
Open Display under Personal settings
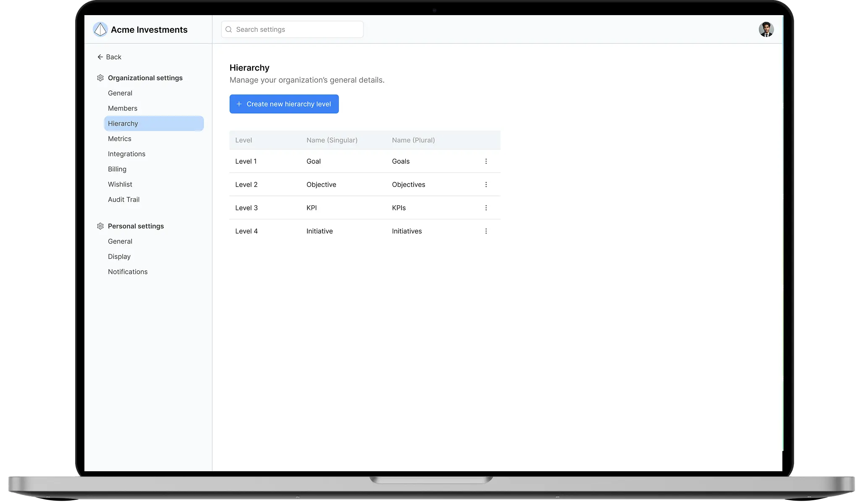tap(119, 257)
